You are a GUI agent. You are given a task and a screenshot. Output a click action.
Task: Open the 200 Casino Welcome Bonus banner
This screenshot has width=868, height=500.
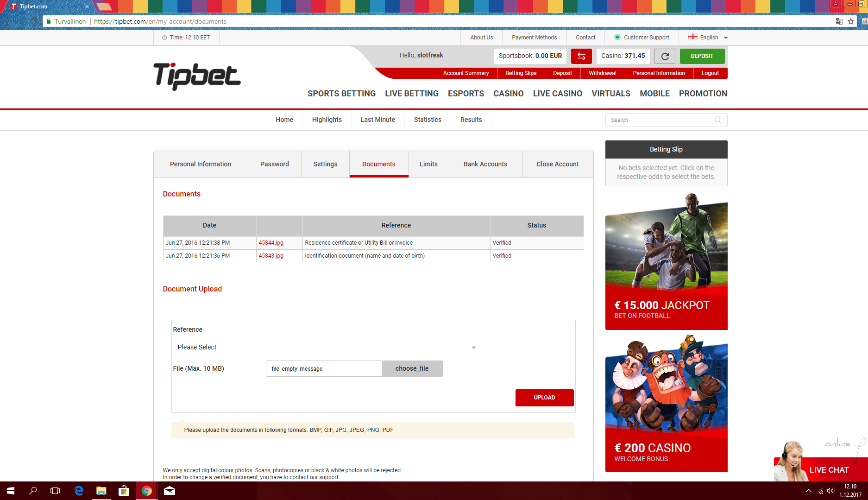pyautogui.click(x=667, y=403)
